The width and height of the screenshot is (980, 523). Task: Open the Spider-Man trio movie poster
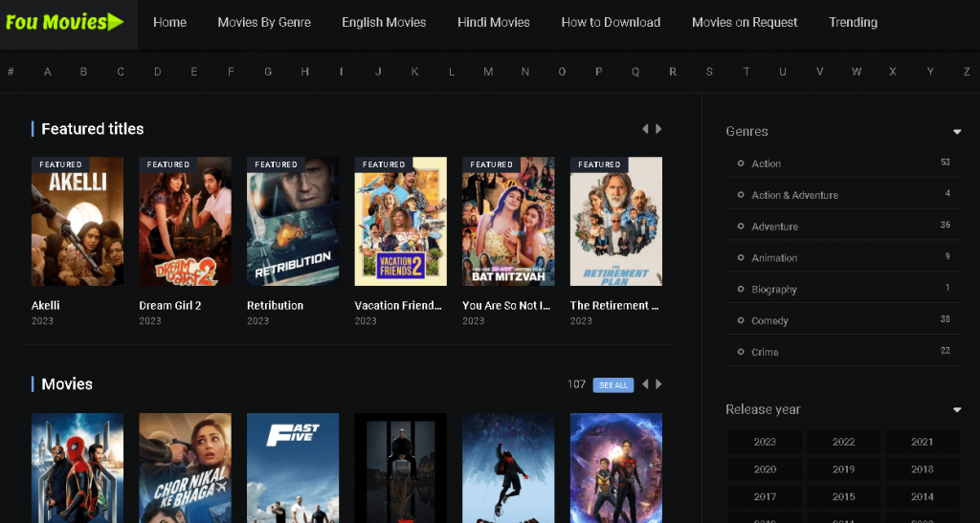tap(78, 469)
